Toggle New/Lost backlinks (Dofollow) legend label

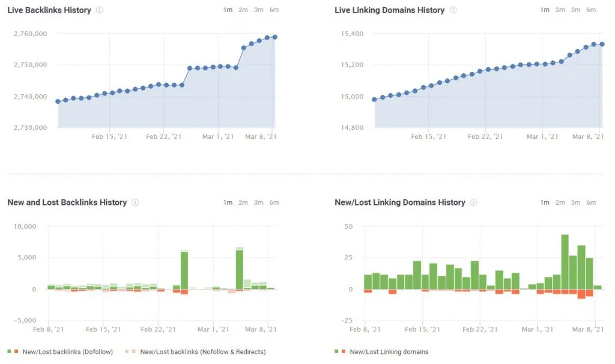coord(67,352)
